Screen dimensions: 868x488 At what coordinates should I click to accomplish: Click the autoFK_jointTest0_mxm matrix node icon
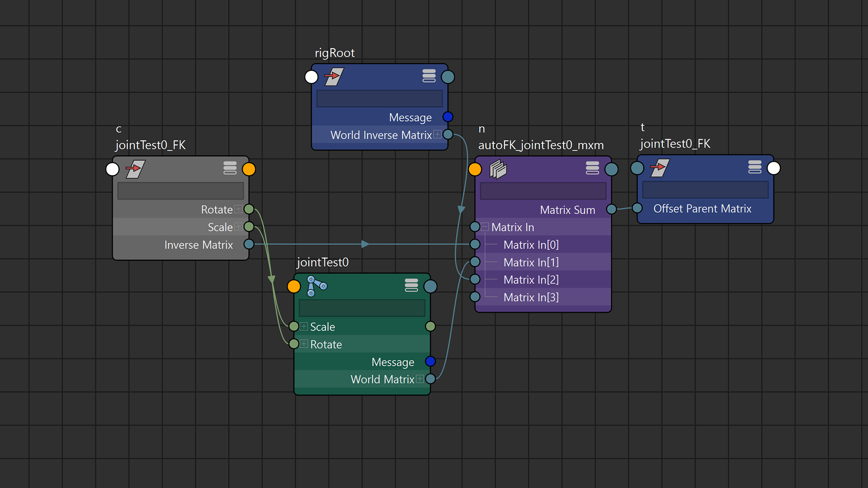[498, 169]
